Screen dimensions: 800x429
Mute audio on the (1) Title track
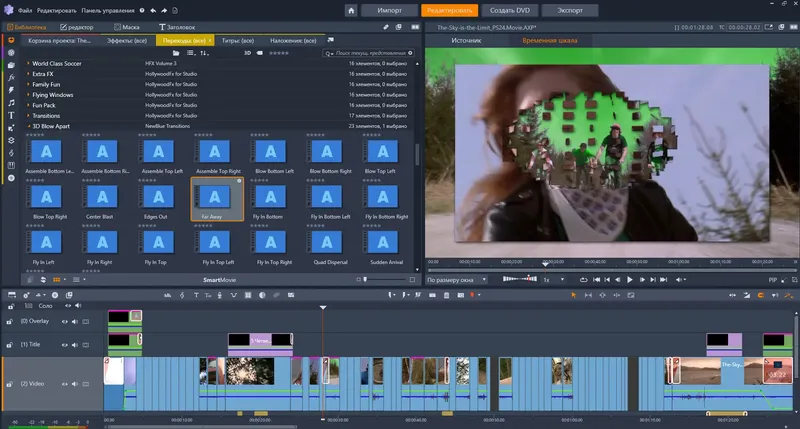[77, 345]
